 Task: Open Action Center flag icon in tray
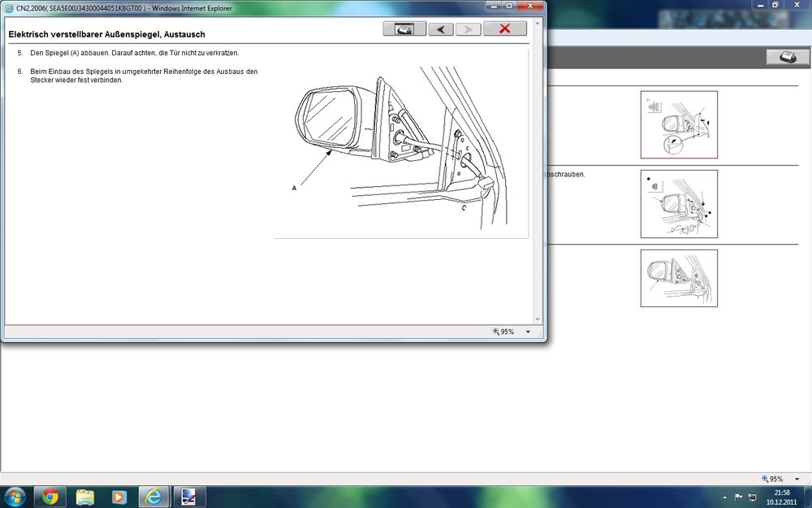pos(739,496)
